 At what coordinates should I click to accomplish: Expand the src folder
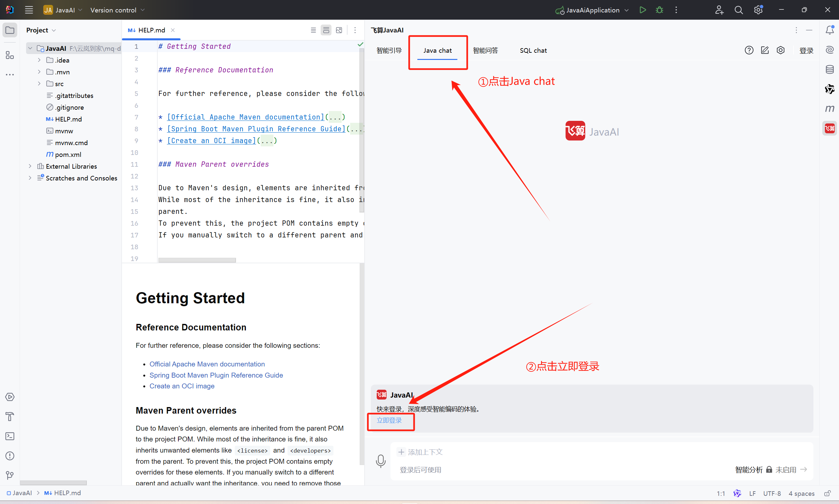39,84
